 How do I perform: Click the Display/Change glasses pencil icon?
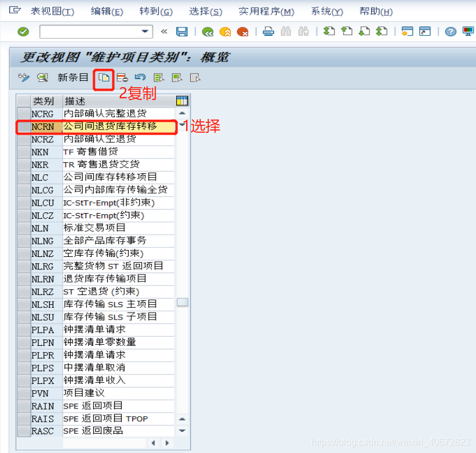point(23,78)
